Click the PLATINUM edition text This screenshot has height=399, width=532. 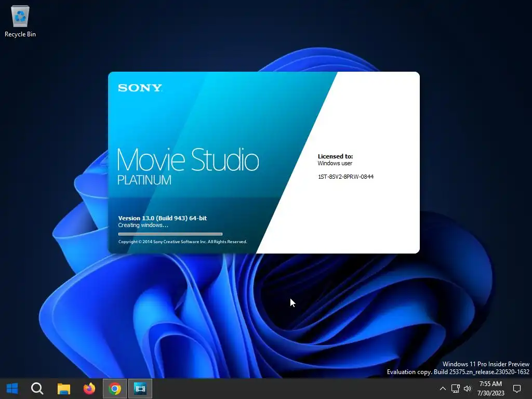point(144,180)
